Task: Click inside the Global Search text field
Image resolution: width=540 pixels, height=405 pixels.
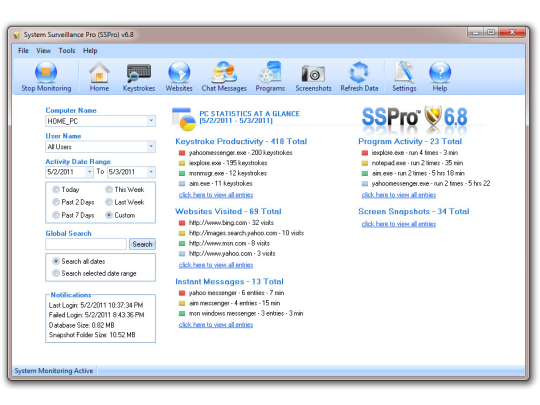Action: coord(86,244)
